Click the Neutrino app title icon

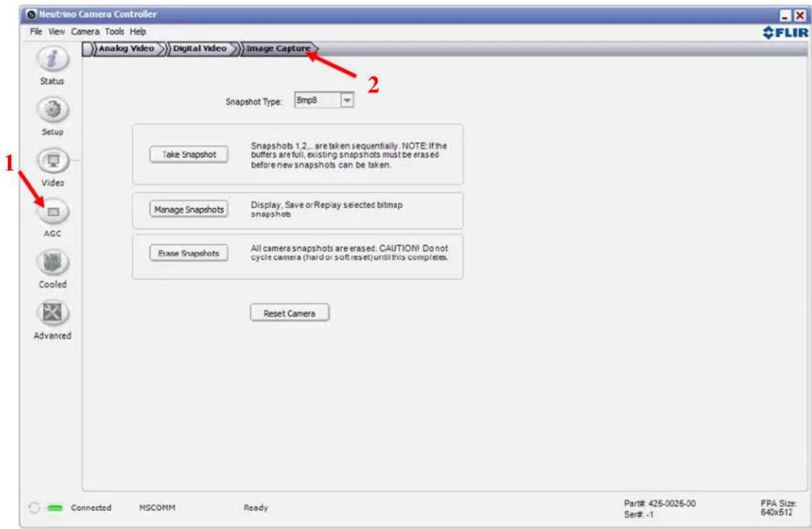click(x=31, y=14)
